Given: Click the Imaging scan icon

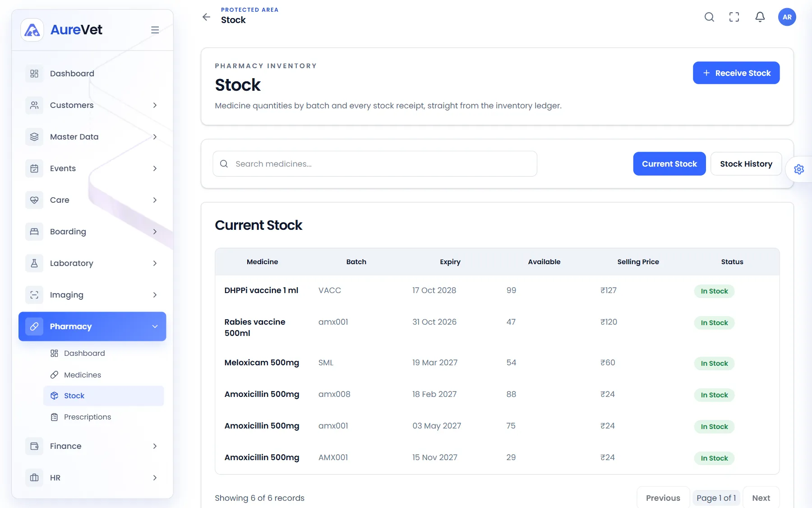Looking at the screenshot, I should point(34,295).
